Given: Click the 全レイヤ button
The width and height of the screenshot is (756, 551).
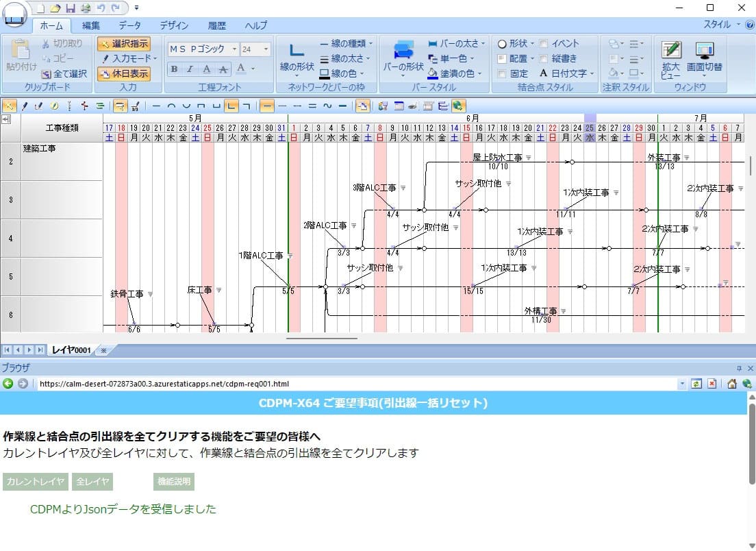Looking at the screenshot, I should 92,482.
